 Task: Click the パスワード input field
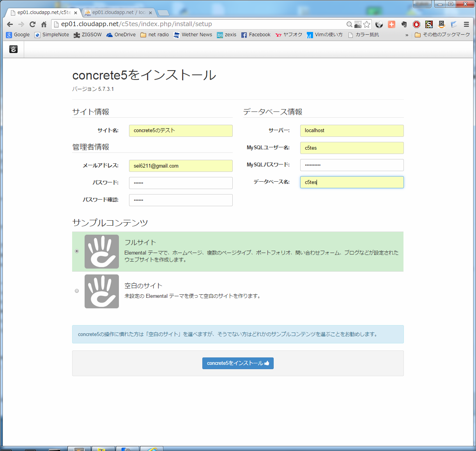pyautogui.click(x=181, y=183)
